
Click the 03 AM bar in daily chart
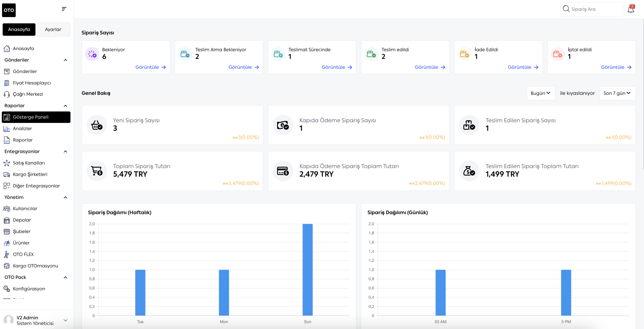pyautogui.click(x=440, y=292)
